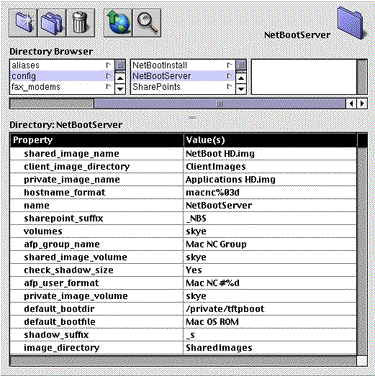Click the Mac NC Group value
This screenshot has height=376, width=375.
(216, 244)
